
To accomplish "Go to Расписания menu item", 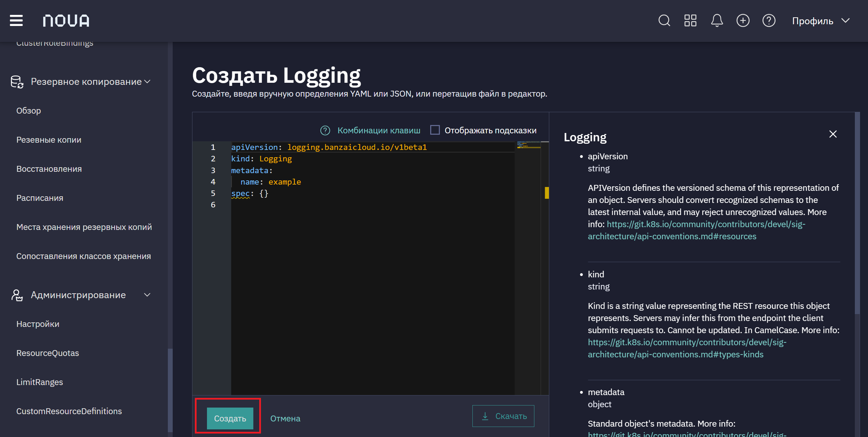I will pyautogui.click(x=40, y=198).
